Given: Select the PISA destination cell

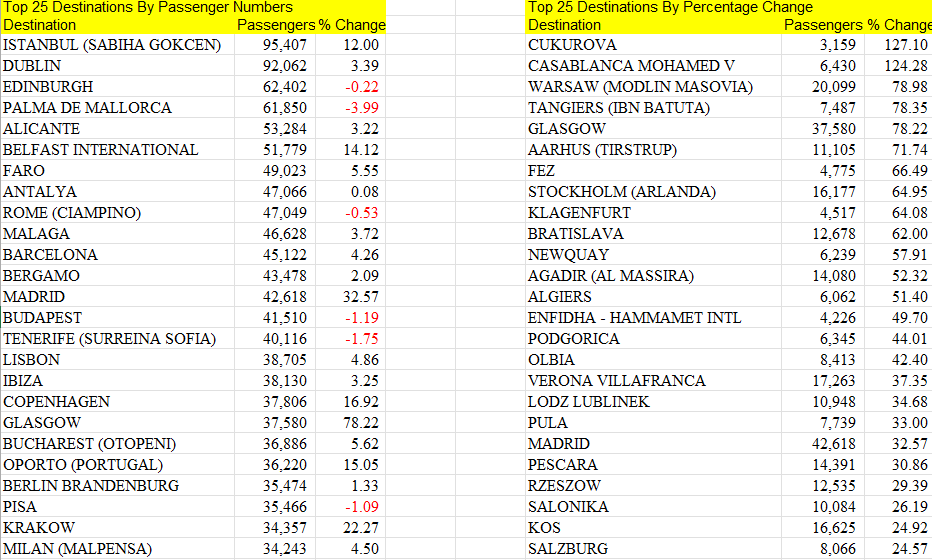Looking at the screenshot, I should click(x=117, y=506).
